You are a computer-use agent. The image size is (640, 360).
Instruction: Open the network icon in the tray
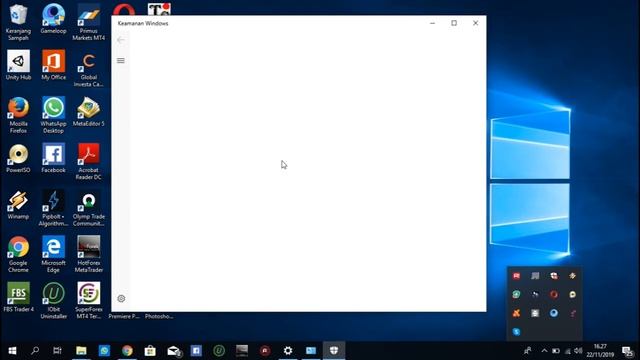[x=567, y=351]
